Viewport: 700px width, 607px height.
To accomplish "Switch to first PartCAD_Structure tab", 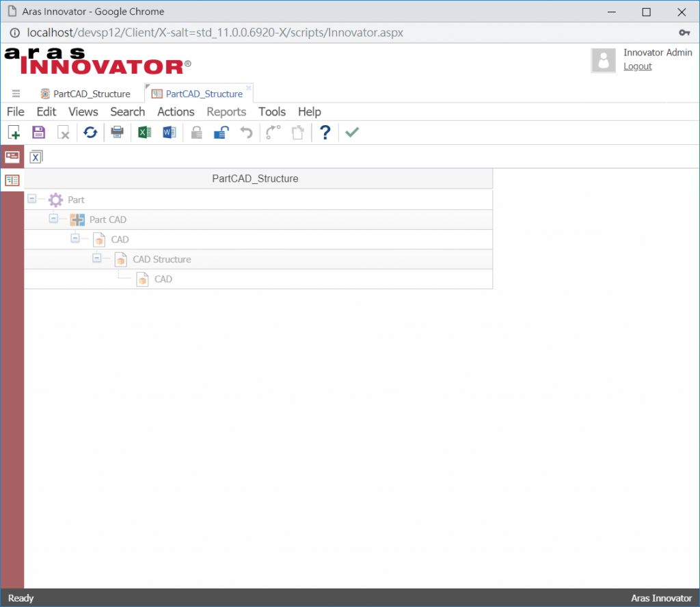I will 85,94.
